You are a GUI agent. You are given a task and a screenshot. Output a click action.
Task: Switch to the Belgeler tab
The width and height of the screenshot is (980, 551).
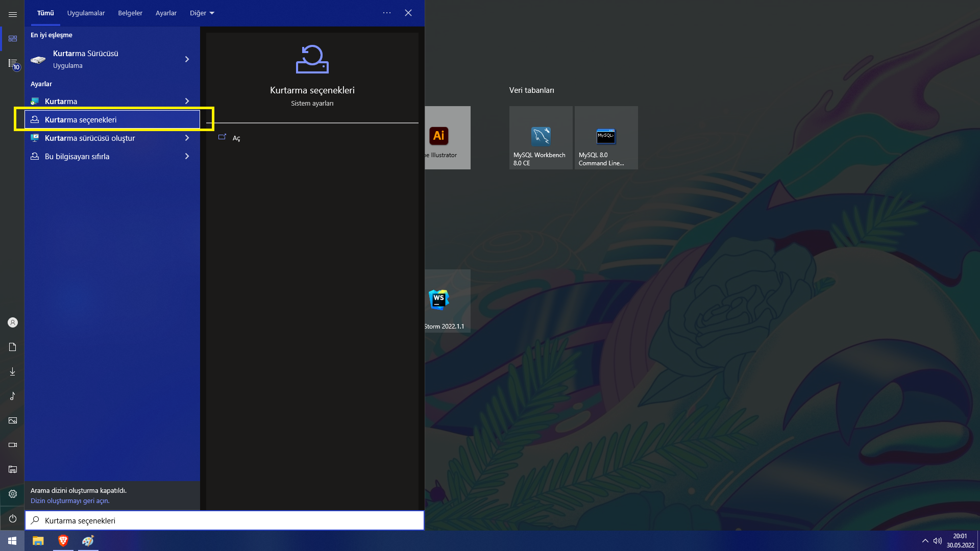130,13
